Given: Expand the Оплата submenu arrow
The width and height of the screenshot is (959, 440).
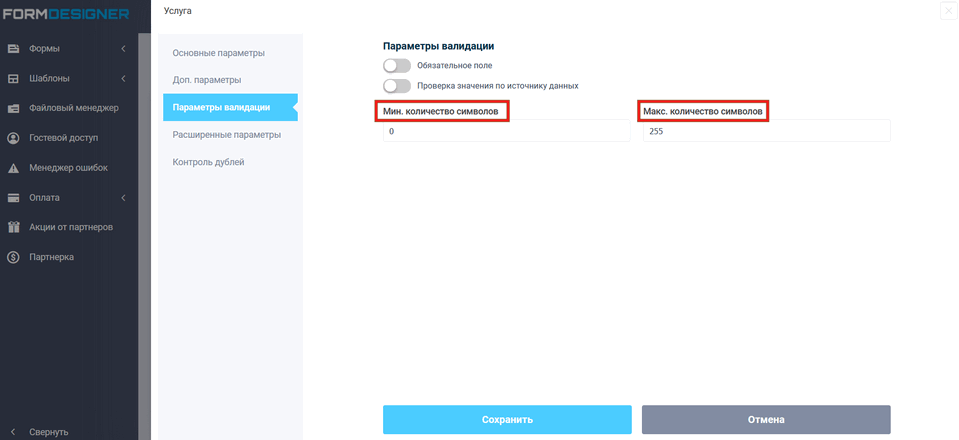Looking at the screenshot, I should click(x=123, y=197).
